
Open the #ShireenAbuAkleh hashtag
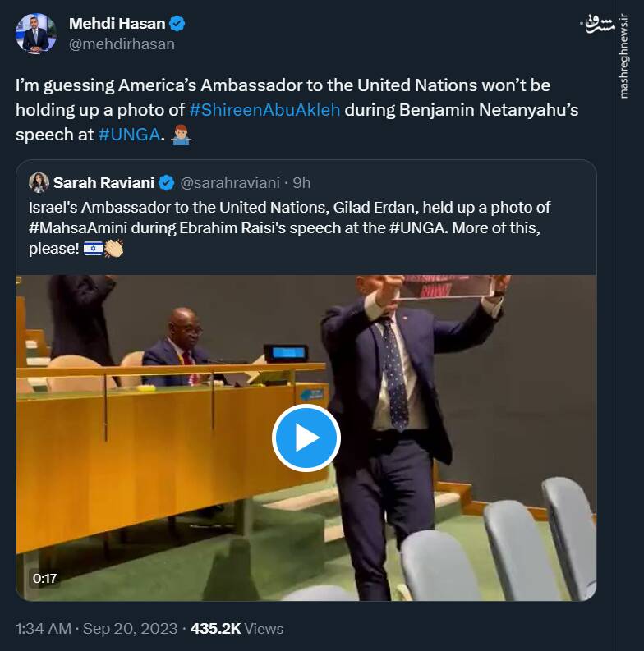coord(264,110)
